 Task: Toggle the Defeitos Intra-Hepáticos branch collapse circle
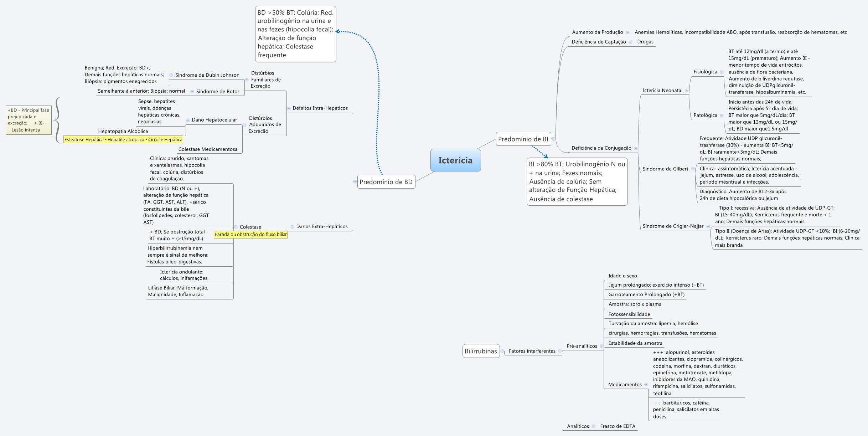tap(289, 108)
